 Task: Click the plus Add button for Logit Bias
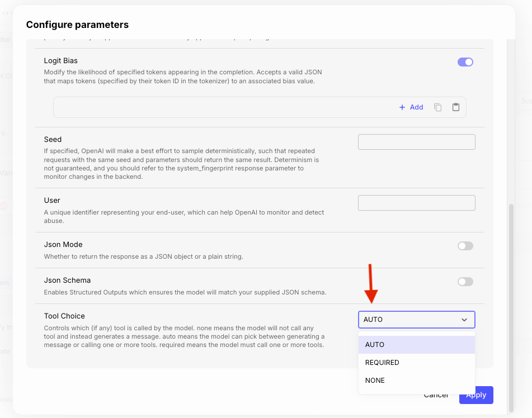pyautogui.click(x=411, y=107)
